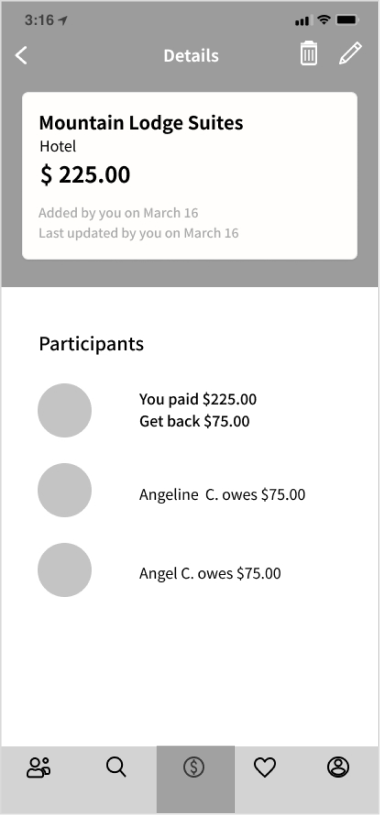Tap the 'Get back $75.00' text
380x815 pixels.
tap(194, 421)
